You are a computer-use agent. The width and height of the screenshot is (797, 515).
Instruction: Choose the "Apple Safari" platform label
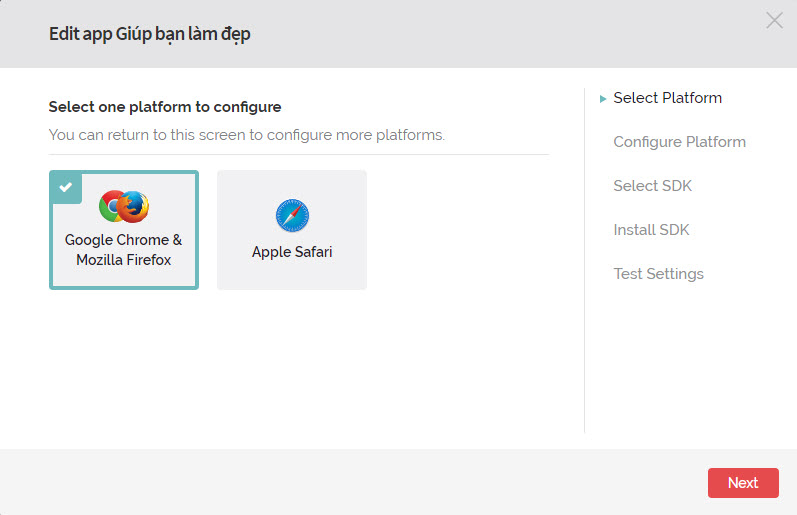[292, 252]
